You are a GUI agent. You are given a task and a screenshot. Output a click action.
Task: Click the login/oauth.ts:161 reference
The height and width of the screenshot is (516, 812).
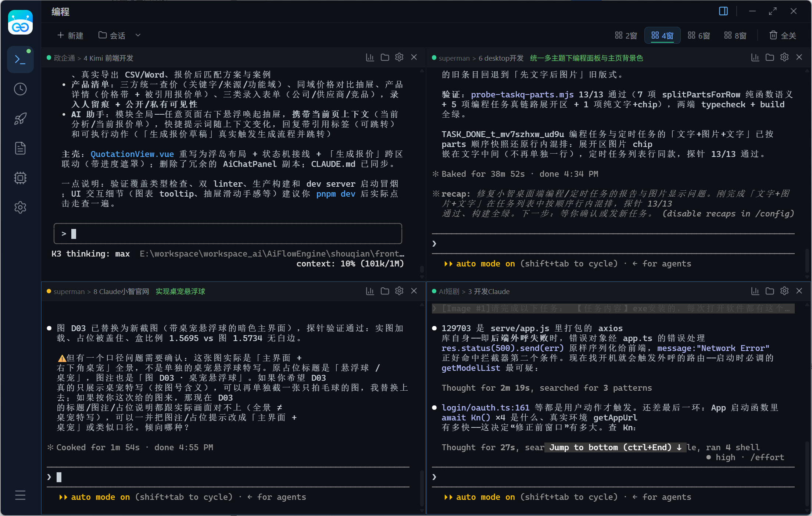485,408
